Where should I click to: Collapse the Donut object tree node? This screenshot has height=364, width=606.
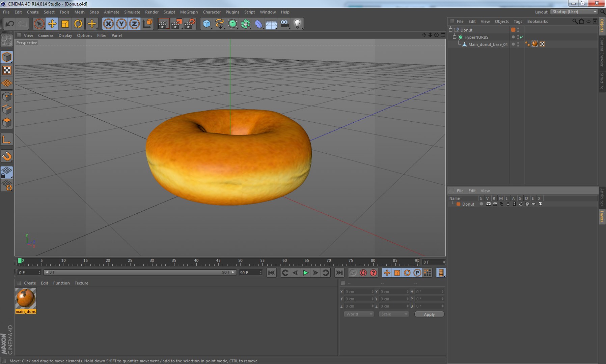pos(450,30)
